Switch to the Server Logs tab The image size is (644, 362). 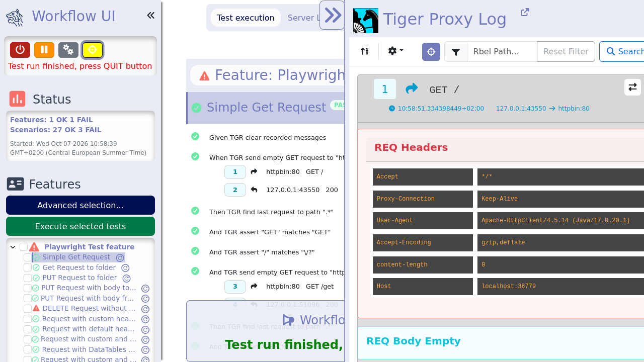point(304,18)
